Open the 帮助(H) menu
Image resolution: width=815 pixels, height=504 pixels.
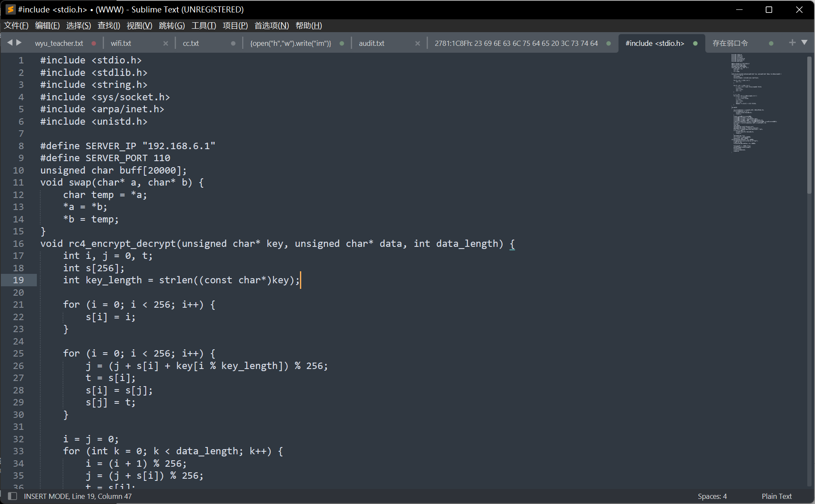(309, 26)
